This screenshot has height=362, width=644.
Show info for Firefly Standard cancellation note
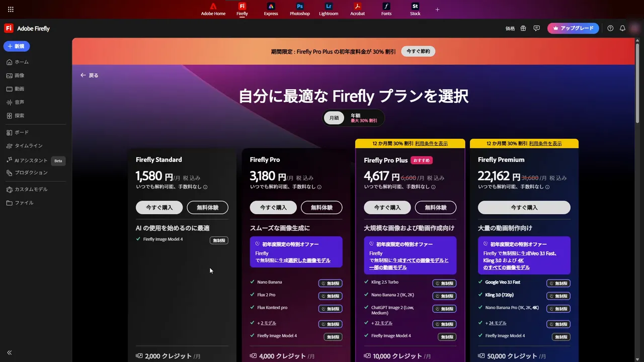(205, 187)
